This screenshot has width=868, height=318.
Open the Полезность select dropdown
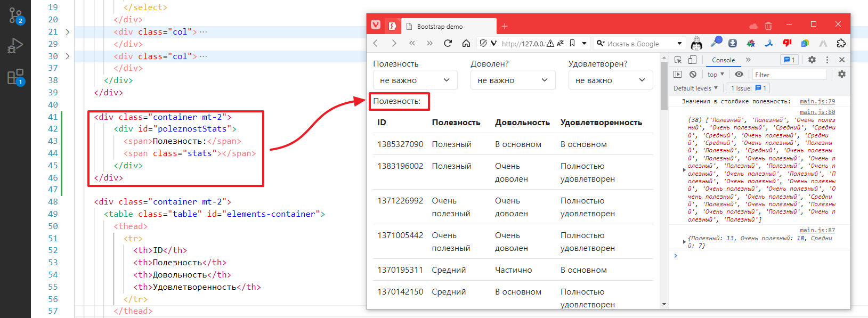tap(415, 80)
